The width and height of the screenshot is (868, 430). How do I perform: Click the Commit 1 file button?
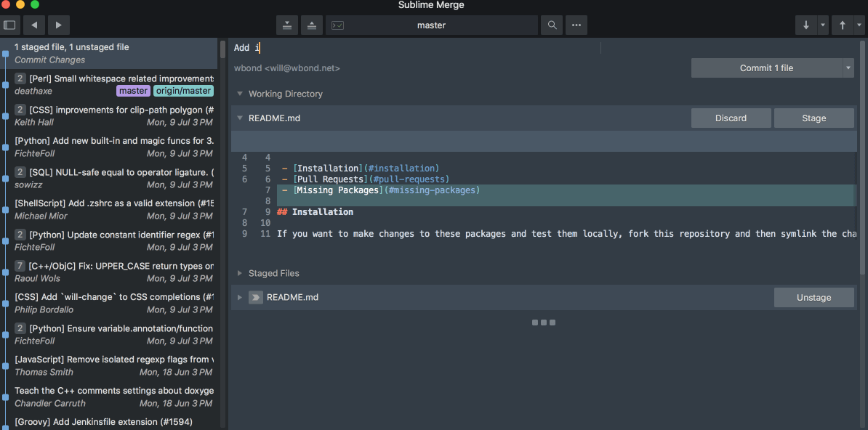(766, 68)
